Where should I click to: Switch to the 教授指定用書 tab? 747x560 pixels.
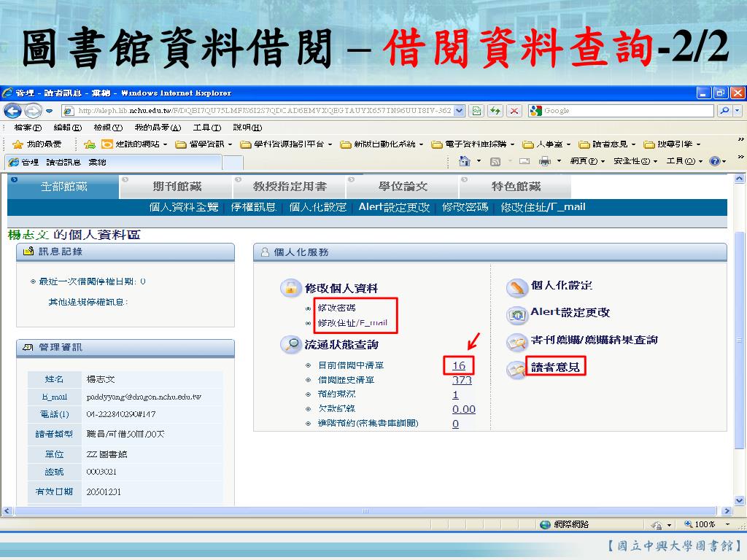click(x=290, y=187)
